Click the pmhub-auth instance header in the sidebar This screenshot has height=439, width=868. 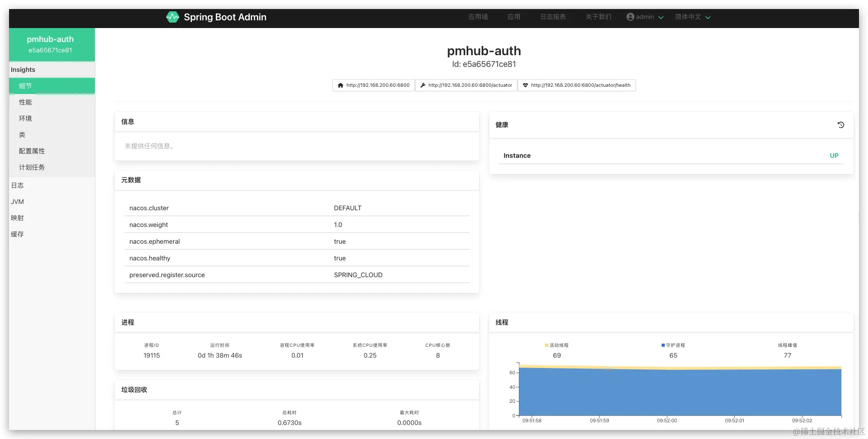point(52,44)
